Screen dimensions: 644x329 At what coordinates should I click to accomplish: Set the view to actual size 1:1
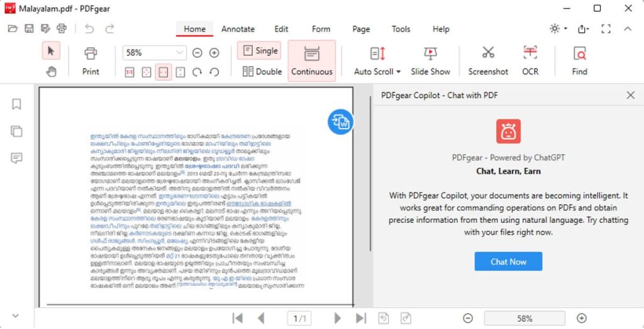tap(130, 72)
